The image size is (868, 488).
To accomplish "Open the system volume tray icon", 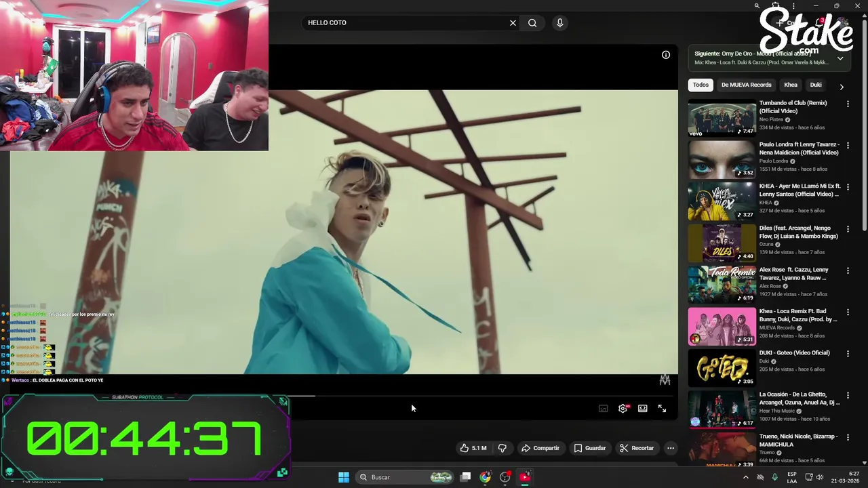I will 819,477.
